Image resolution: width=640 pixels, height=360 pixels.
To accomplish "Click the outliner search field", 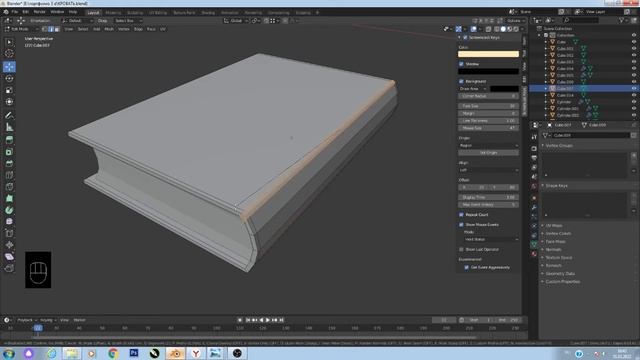I will click(x=581, y=20).
